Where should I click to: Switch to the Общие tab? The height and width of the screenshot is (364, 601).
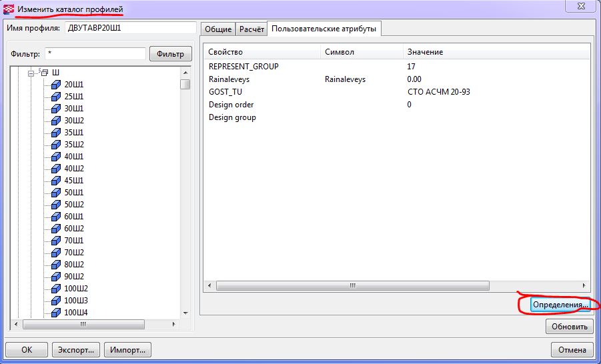(218, 29)
